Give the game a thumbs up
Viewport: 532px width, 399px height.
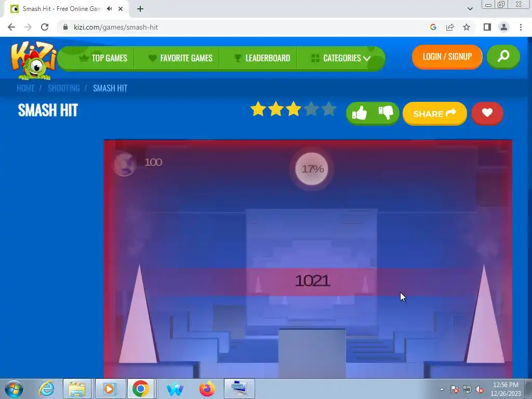360,113
